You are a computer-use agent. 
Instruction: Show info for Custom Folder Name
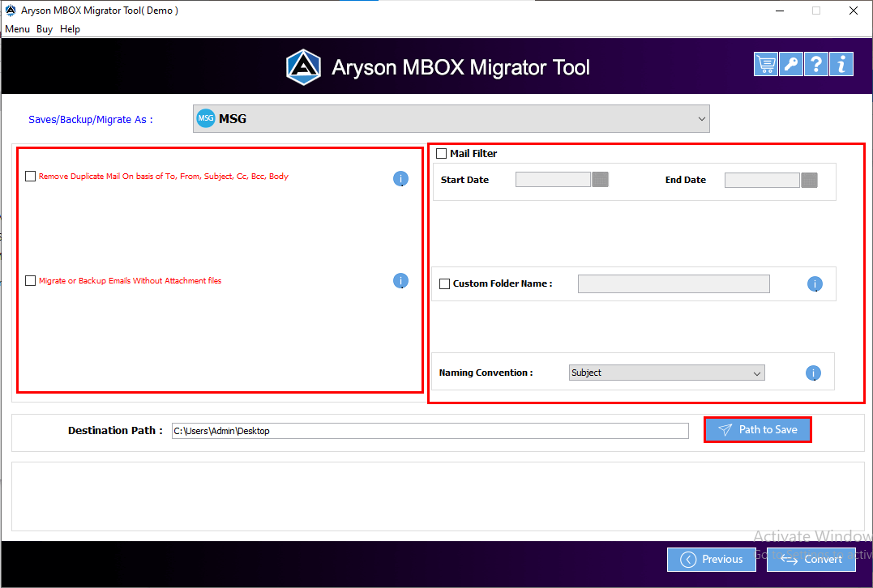(x=815, y=284)
